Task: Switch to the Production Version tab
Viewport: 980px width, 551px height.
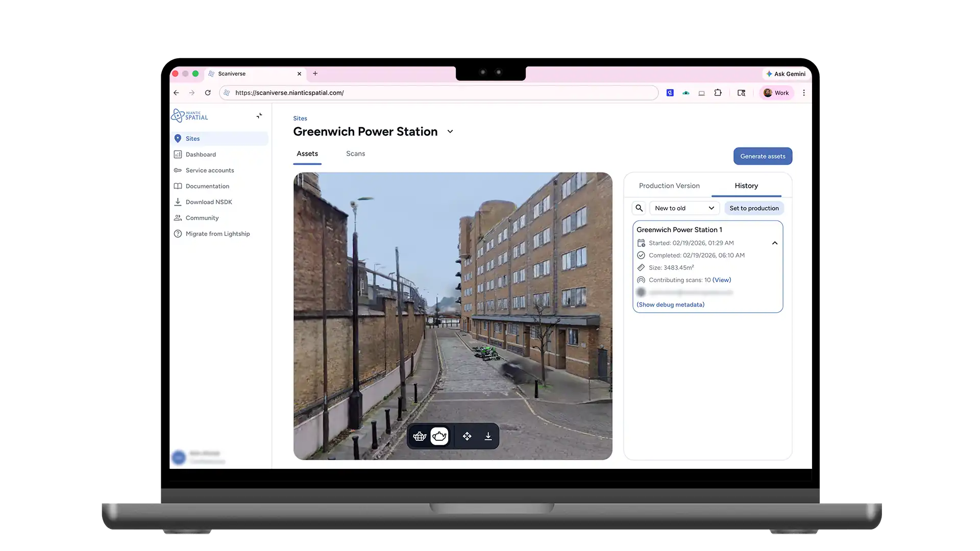Action: pos(669,186)
